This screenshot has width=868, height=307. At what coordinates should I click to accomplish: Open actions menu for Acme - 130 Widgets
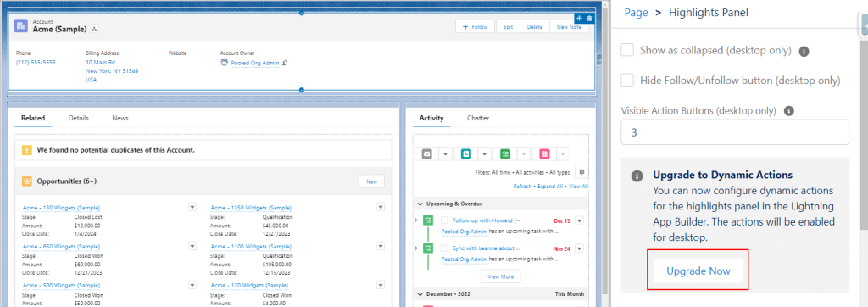coord(192,207)
